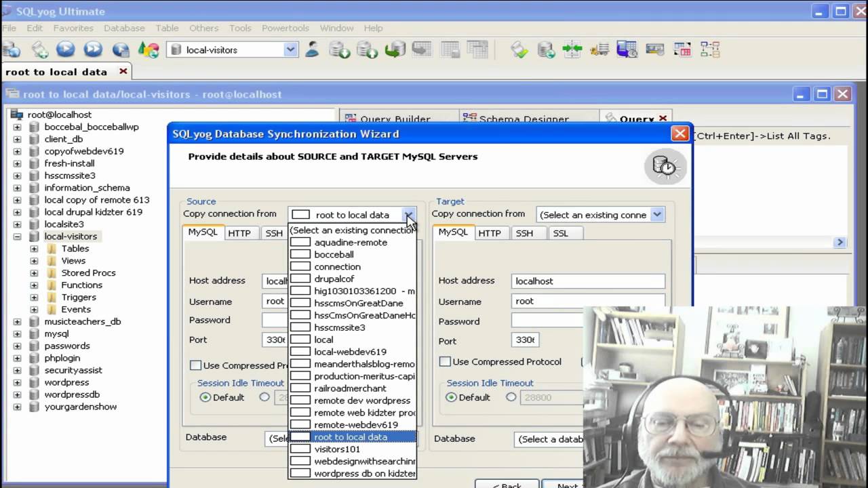Click the Target Username field

[x=588, y=301]
